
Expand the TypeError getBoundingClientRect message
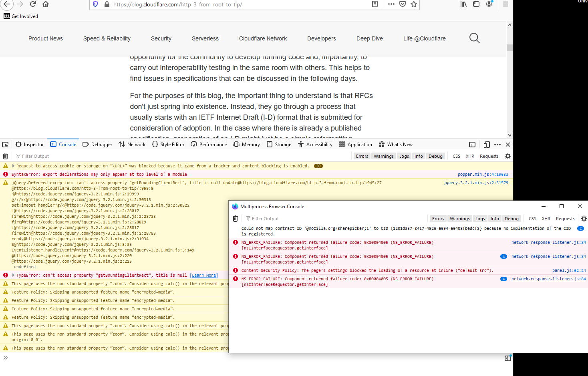pos(14,275)
